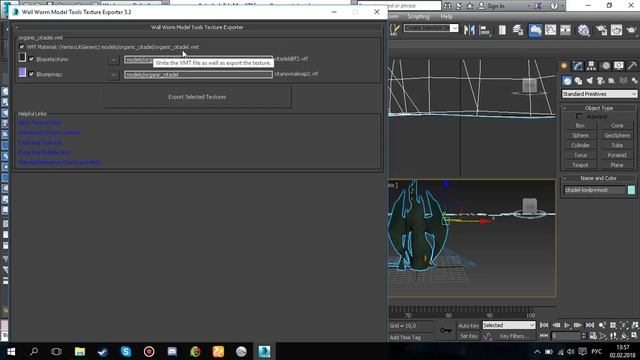
Task: Select the Cameras category icon
Action: pos(601,81)
